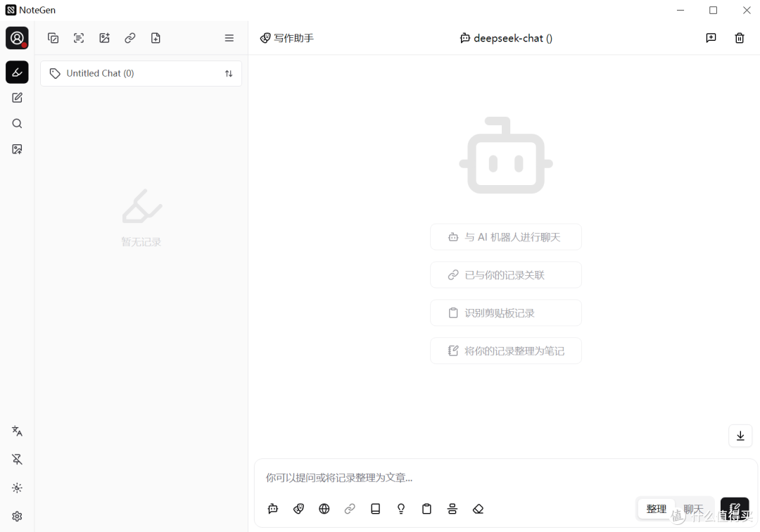Add a link record
This screenshot has width=760, height=532.
[129, 38]
